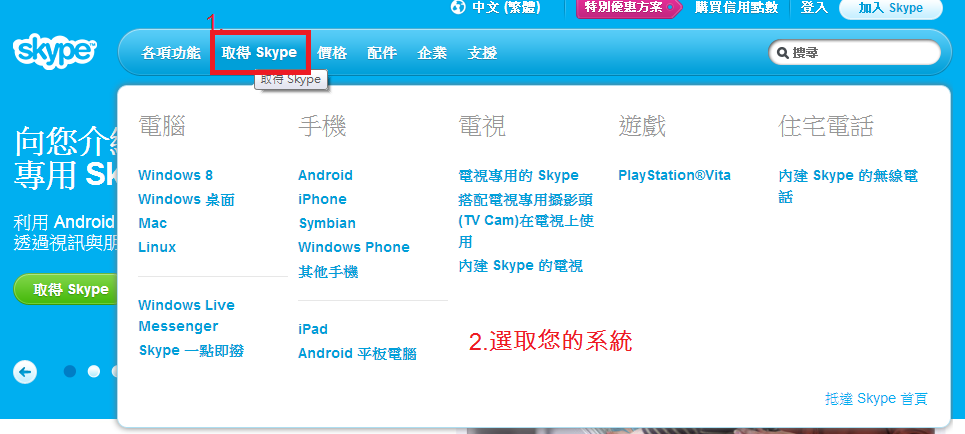The width and height of the screenshot is (965, 434).
Task: Click the 住宅電話 column heading
Action: point(826,126)
